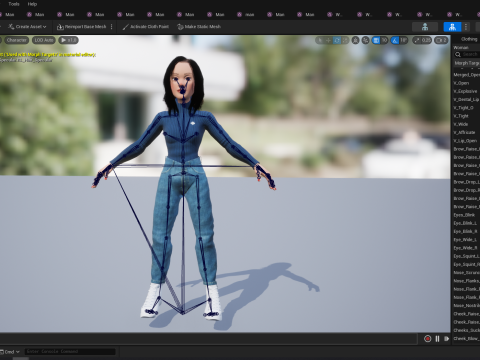Focus the Enter Console Command field

(70, 351)
